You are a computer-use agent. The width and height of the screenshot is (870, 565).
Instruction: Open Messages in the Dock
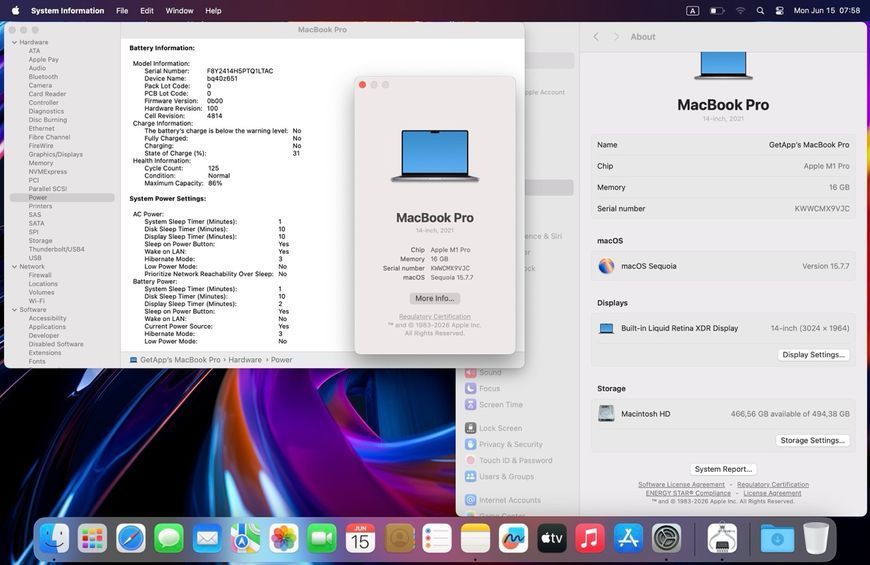(x=169, y=538)
